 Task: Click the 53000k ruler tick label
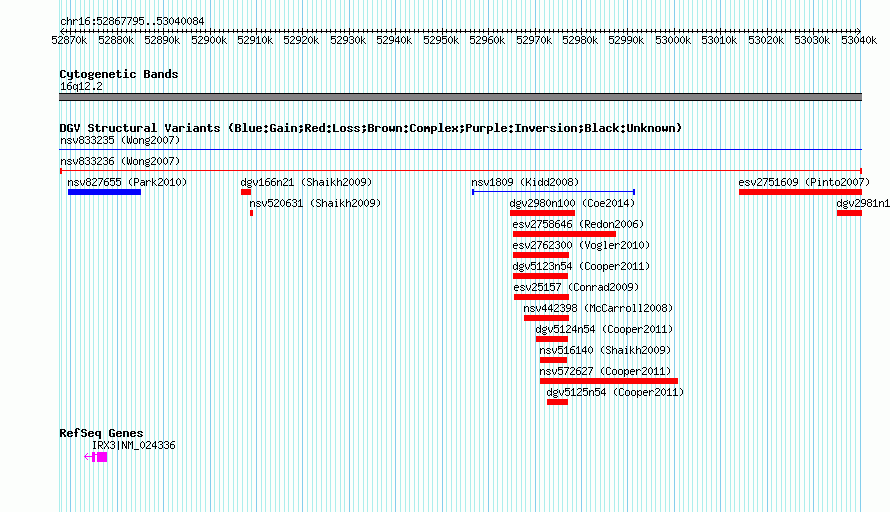tap(673, 40)
